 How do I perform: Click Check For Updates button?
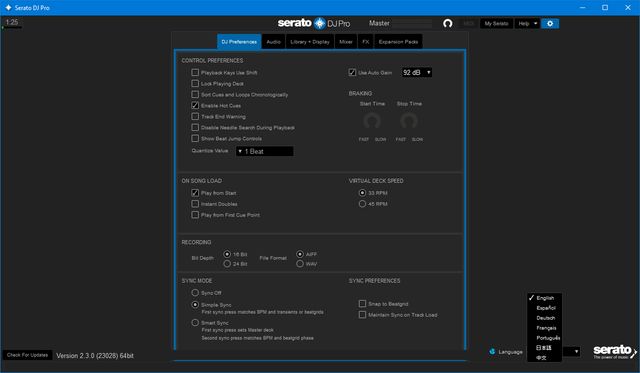tap(27, 355)
